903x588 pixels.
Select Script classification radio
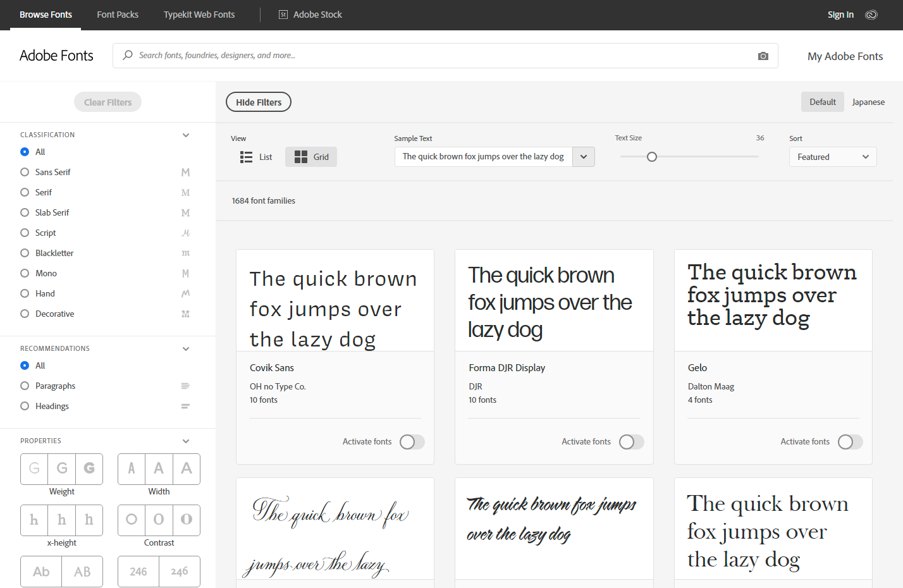pos(25,233)
